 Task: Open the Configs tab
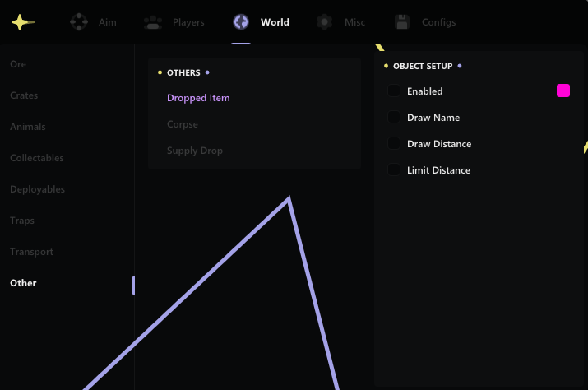coord(438,22)
